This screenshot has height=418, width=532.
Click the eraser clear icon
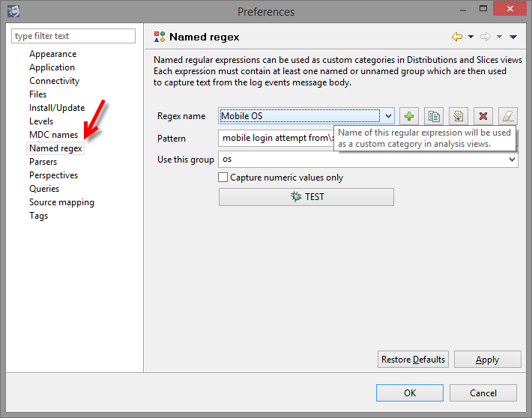pos(508,116)
